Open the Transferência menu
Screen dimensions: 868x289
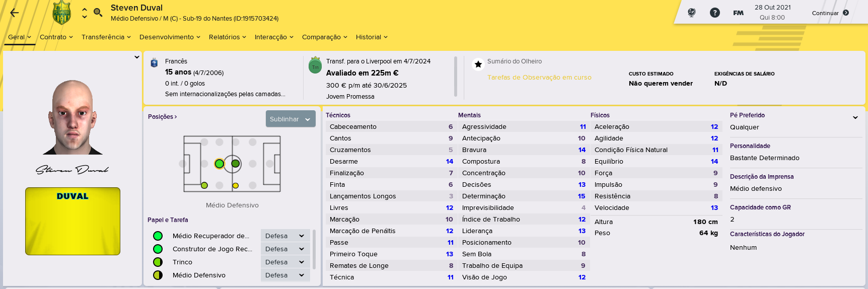pyautogui.click(x=106, y=37)
